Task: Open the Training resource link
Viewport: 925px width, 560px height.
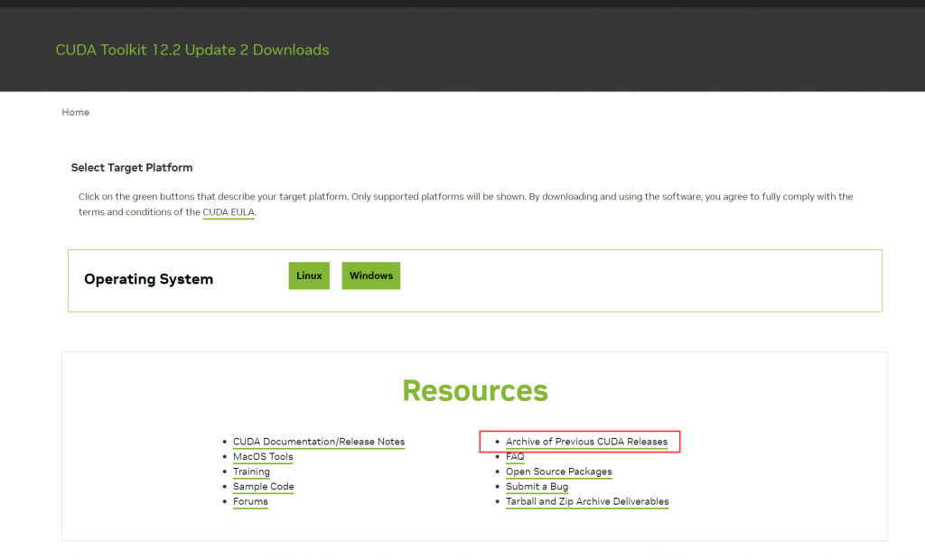Action: pos(251,471)
